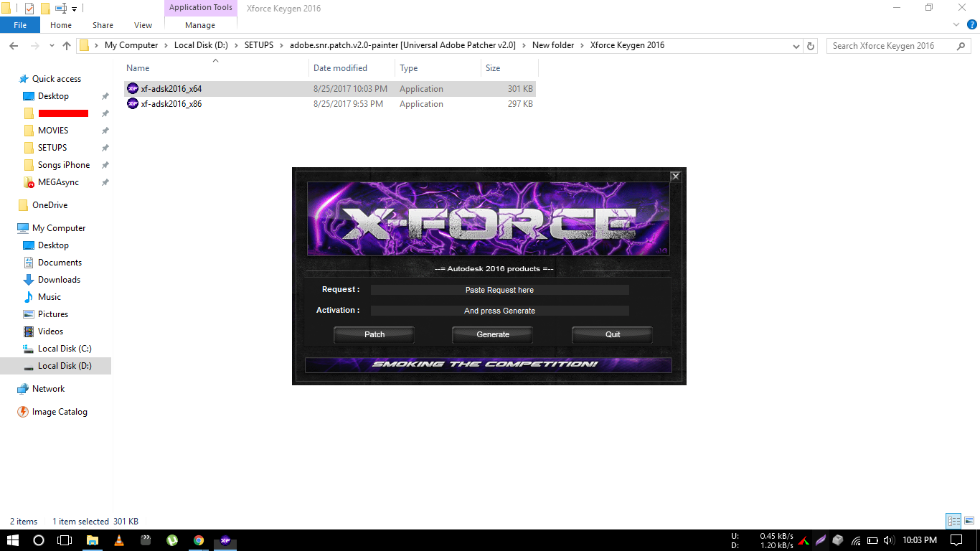The height and width of the screenshot is (551, 980).
Task: Click the Quit button in the X-Force dialog
Action: tap(612, 334)
